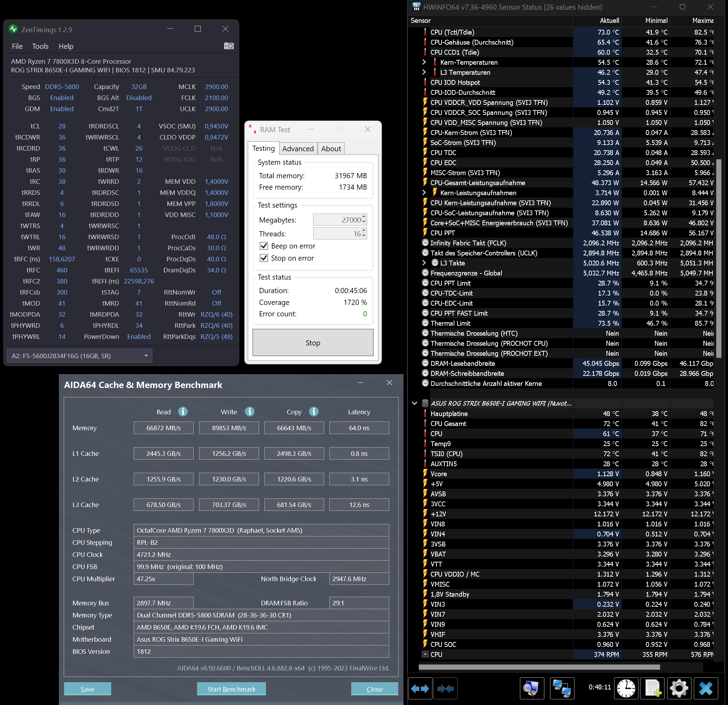Viewport: 728px width, 705px height.
Task: Decrease Threads value with down arrow
Action: click(364, 236)
